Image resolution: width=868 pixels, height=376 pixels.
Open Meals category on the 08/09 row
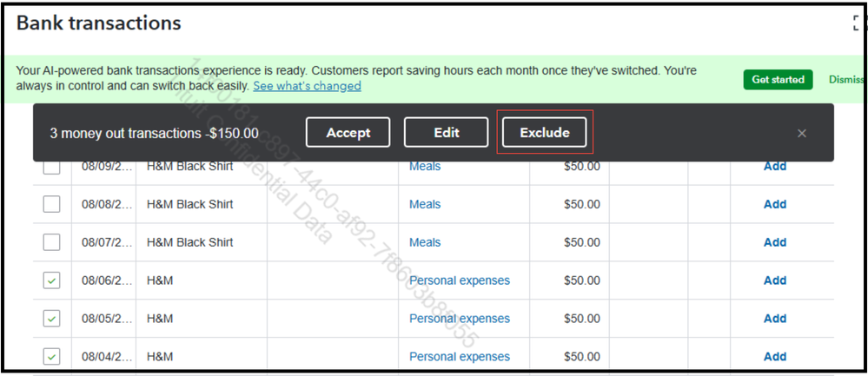[x=425, y=167]
